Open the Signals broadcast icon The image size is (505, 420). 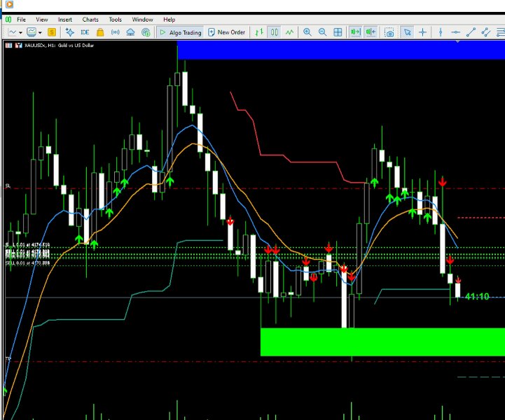(116, 32)
